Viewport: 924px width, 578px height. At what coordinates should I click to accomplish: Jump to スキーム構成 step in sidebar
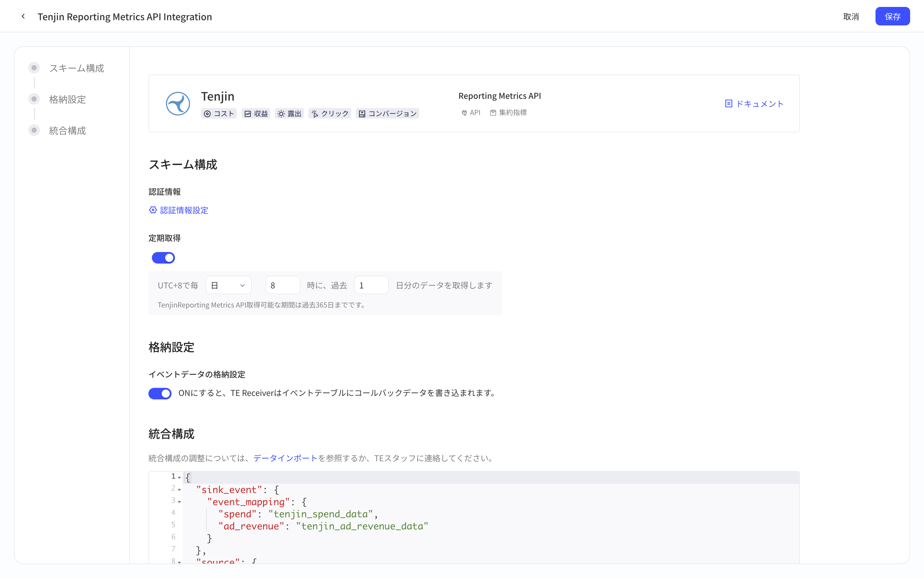pyautogui.click(x=76, y=68)
